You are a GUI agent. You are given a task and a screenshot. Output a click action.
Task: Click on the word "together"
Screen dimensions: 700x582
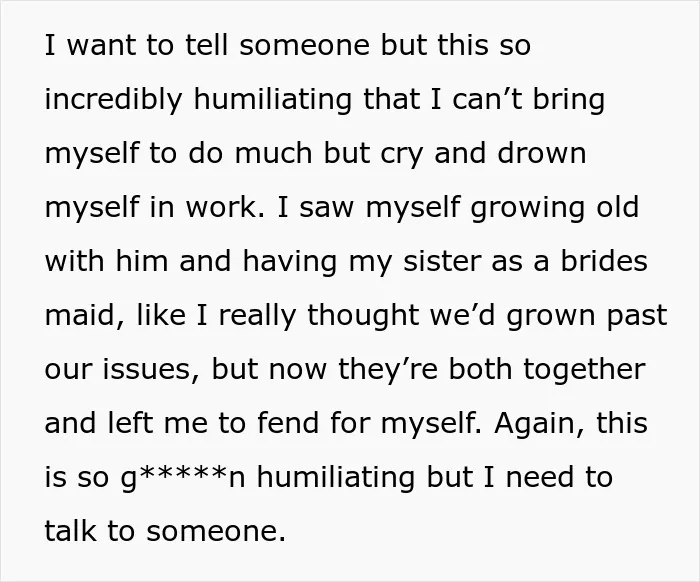[x=584, y=370]
